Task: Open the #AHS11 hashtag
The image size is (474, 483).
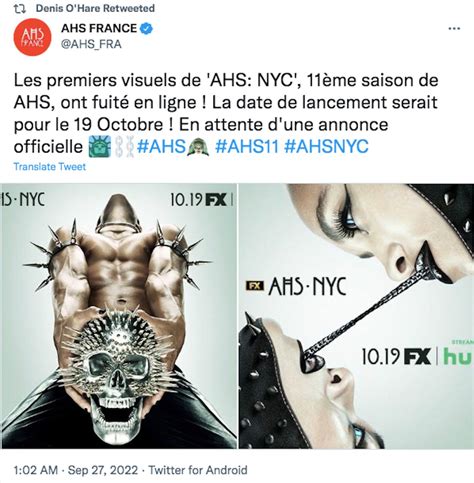Action: click(x=247, y=146)
